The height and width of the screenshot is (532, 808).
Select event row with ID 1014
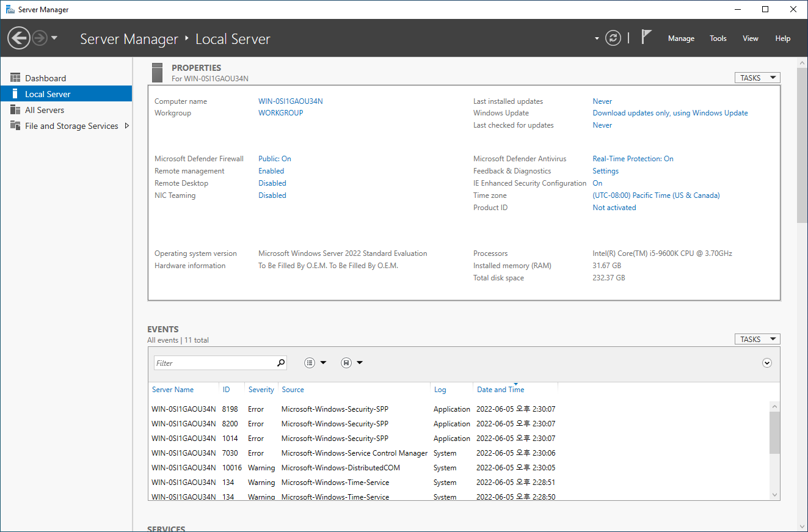pos(459,439)
